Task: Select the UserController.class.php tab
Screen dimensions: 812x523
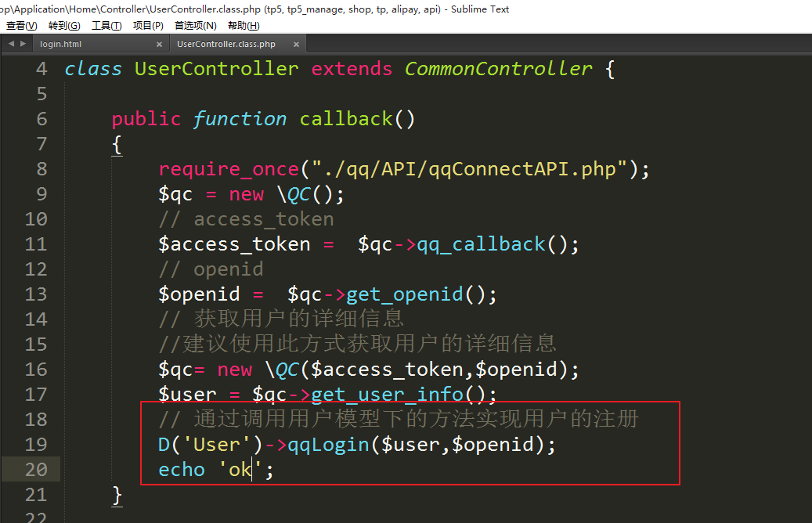Action: click(x=226, y=45)
